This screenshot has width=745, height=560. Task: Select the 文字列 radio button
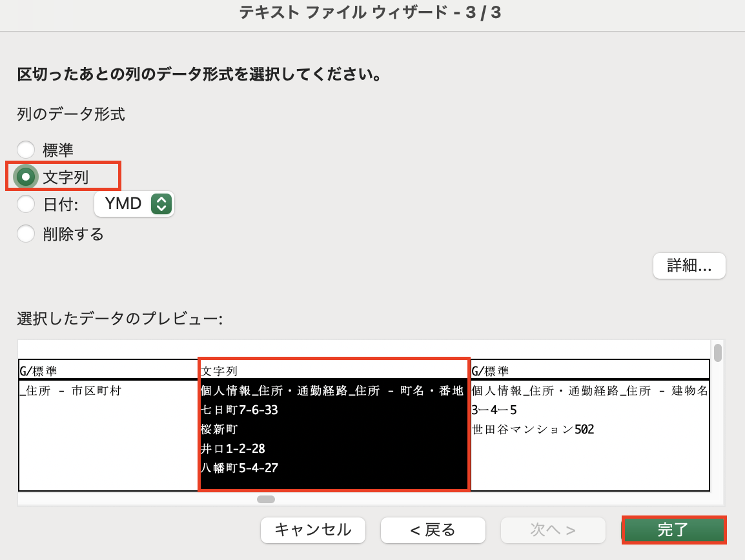[26, 176]
